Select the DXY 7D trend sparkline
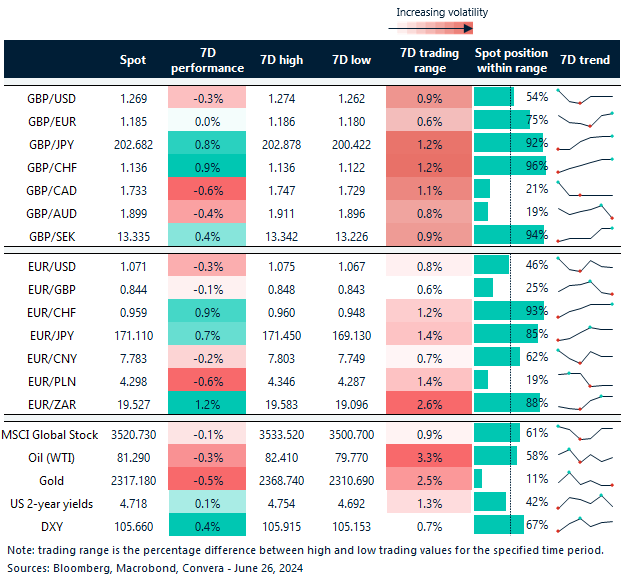 pos(585,524)
